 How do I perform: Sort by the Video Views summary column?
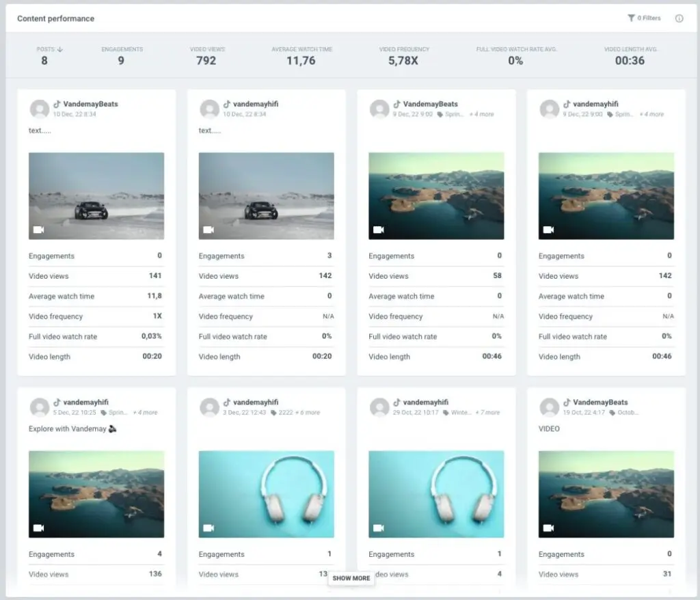[x=207, y=49]
